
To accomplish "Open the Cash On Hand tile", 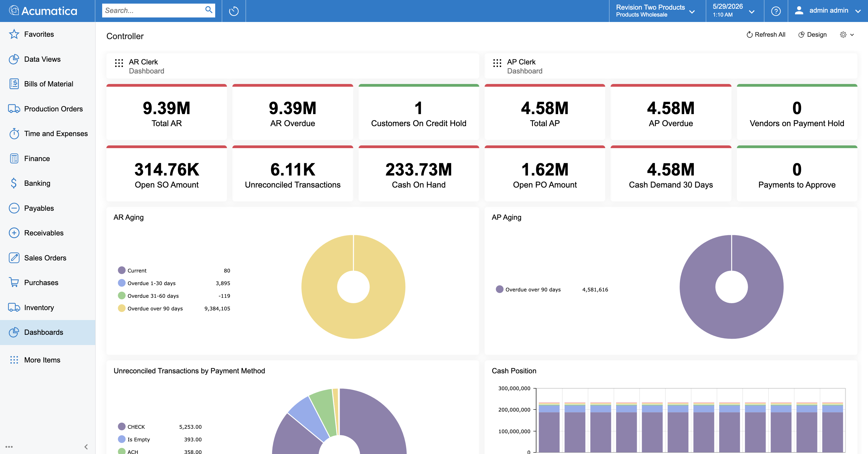I will click(419, 174).
